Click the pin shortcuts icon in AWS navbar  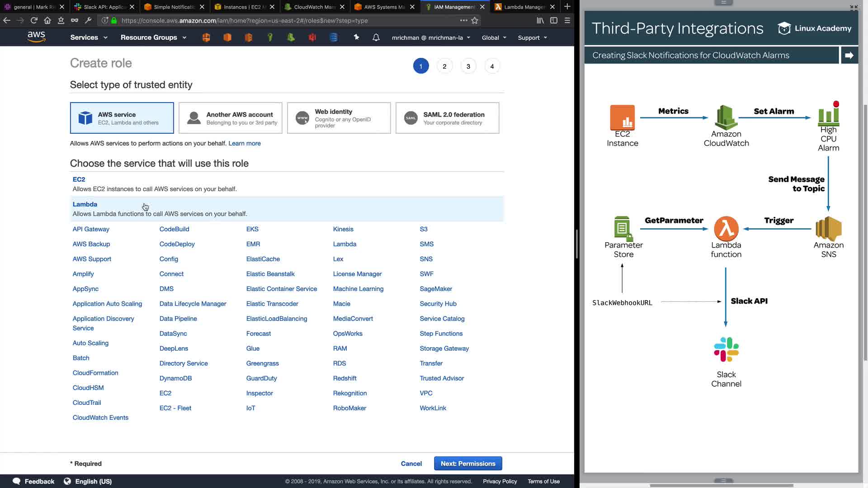pos(356,38)
